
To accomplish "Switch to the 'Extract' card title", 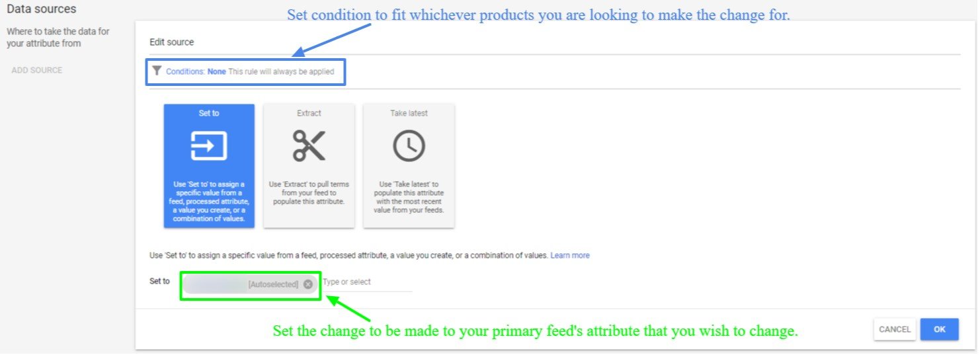I will [309, 114].
